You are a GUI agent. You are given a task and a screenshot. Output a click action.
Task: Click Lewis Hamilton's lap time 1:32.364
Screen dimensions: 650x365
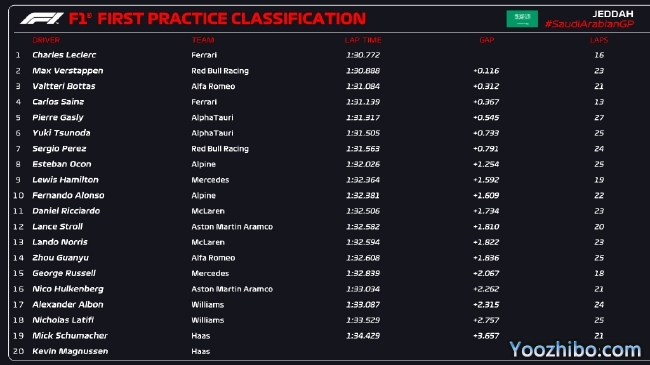pos(363,180)
